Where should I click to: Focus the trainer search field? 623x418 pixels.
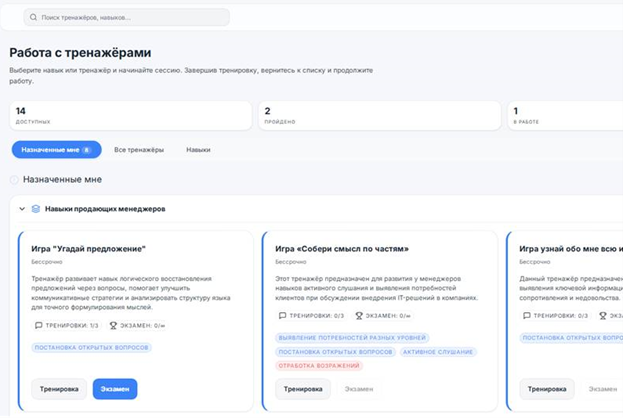coord(126,17)
